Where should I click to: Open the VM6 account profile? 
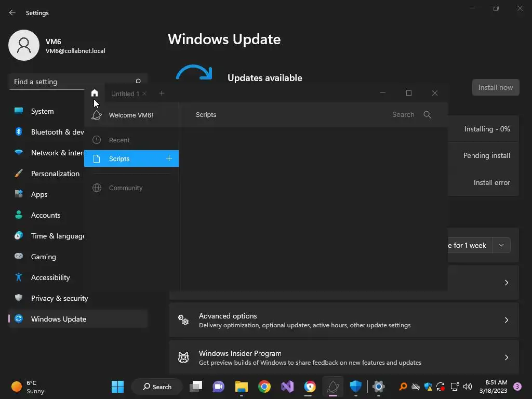click(57, 46)
